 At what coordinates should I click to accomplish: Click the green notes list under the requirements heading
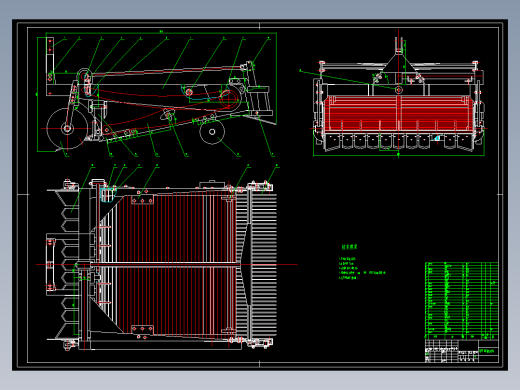362,268
